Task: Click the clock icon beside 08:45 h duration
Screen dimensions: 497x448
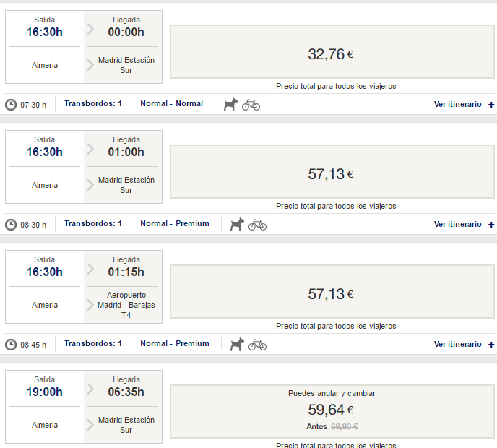Action: pos(11,345)
